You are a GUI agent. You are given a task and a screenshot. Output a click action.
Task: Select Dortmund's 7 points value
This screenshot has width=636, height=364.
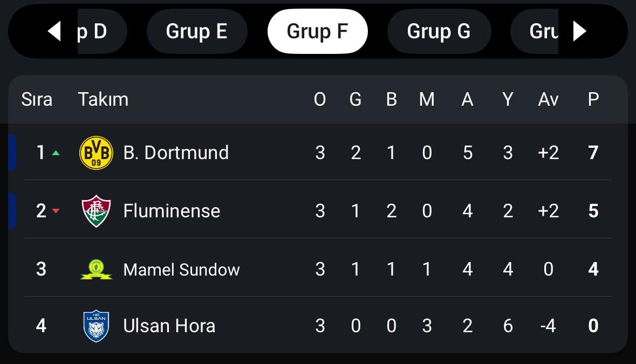coord(593,153)
